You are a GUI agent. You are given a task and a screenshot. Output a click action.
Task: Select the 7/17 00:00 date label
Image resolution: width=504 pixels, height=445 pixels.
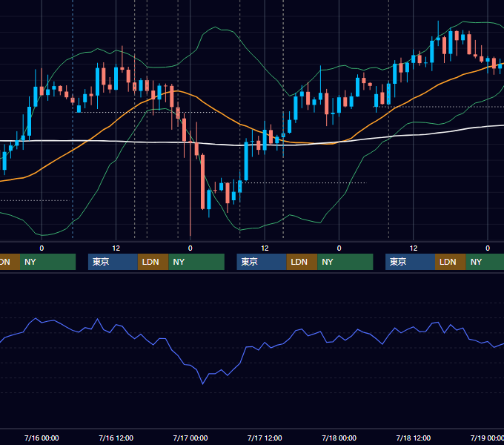tap(190, 438)
